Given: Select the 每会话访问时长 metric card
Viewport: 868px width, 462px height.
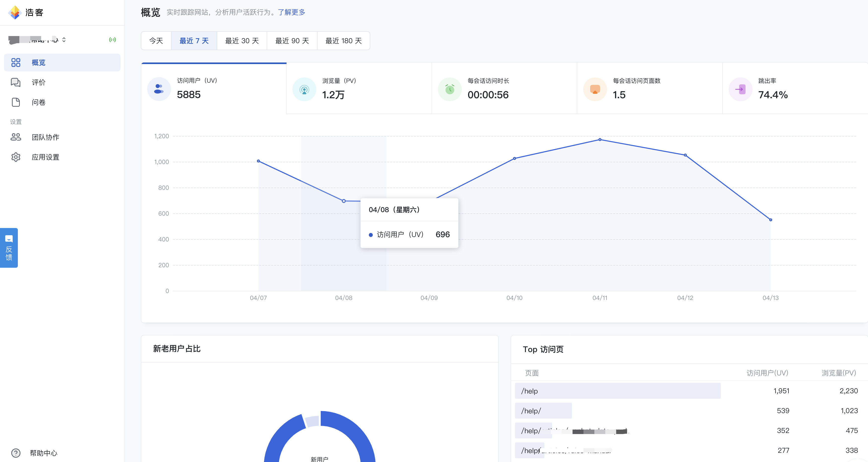Looking at the screenshot, I should pyautogui.click(x=504, y=89).
